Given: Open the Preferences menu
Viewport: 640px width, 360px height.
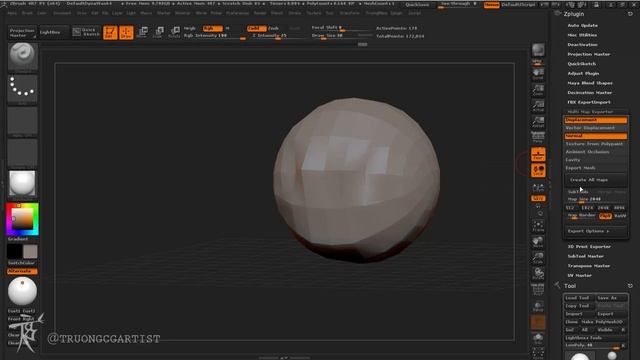Looking at the screenshot, I should tap(237, 13).
